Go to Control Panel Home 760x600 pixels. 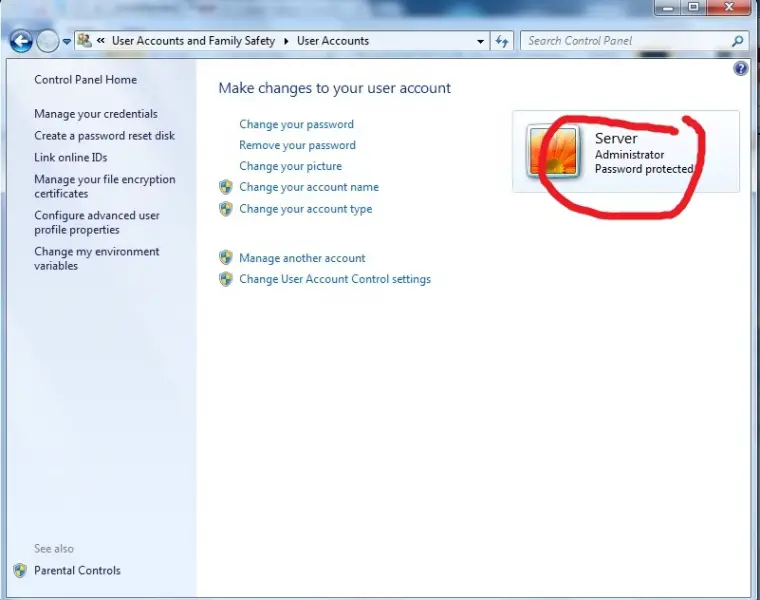point(85,80)
